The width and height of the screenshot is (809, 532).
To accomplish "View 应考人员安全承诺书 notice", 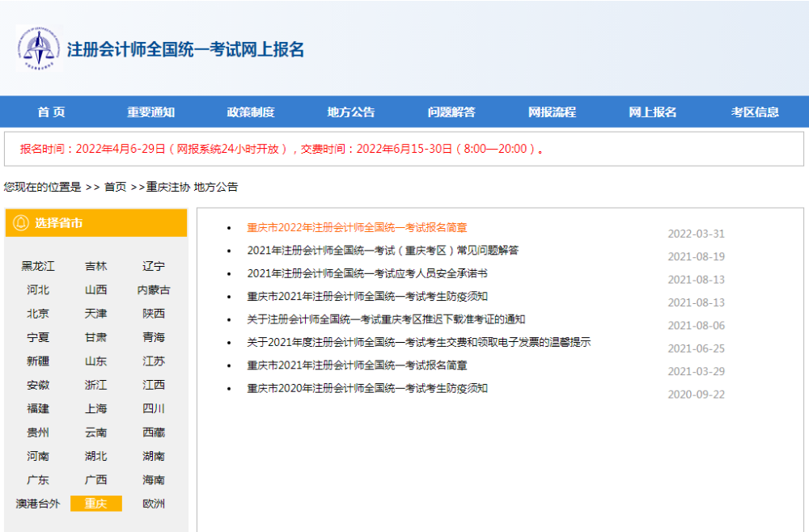I will pos(367,273).
